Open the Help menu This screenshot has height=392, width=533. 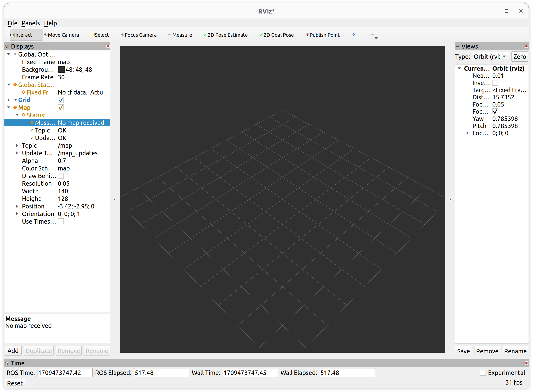coord(50,23)
